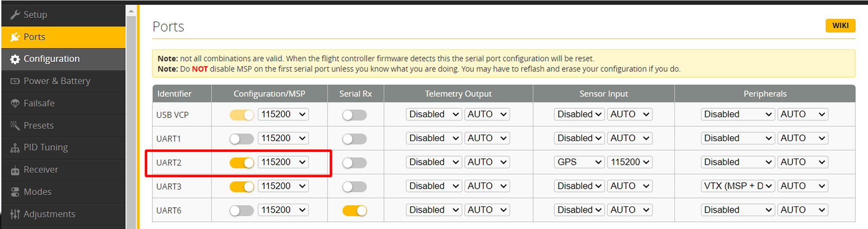868x229 pixels.
Task: Turn off the UART6 Serial Rx toggle
Action: [x=354, y=210]
